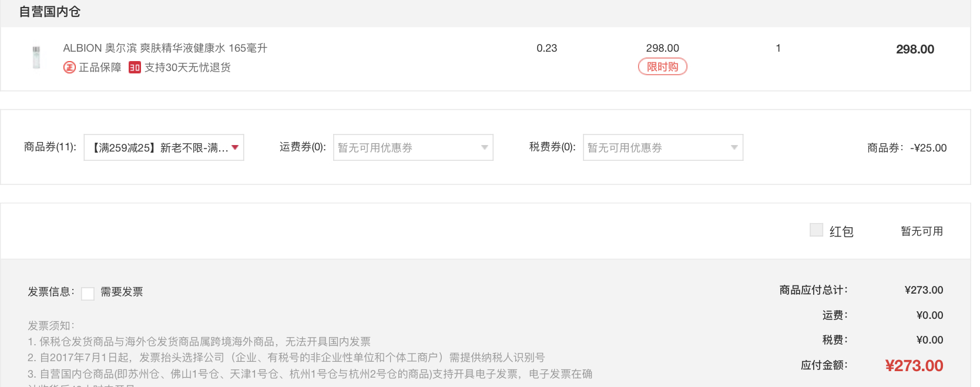This screenshot has height=387, width=980.
Task: Open the 运费券 shipping coupon dropdown
Action: (413, 147)
